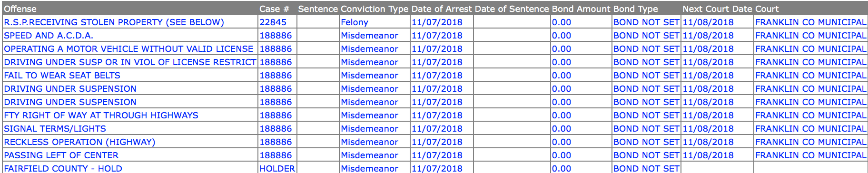Select PASSING LEFT OF CENTER offense
The width and height of the screenshot is (868, 173).
coord(61,155)
